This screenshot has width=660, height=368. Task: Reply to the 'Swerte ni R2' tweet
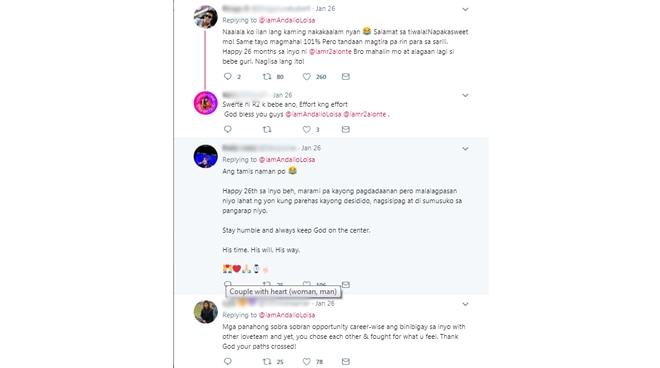coord(228,129)
